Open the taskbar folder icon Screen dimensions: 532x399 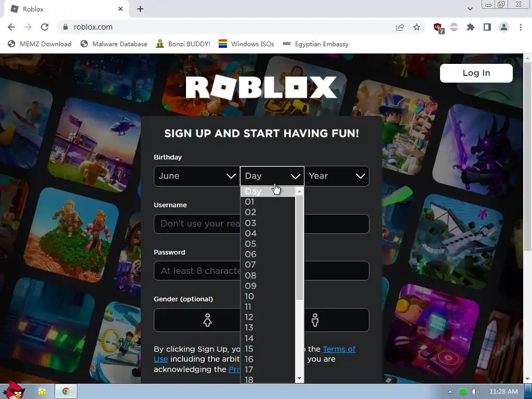click(x=42, y=392)
